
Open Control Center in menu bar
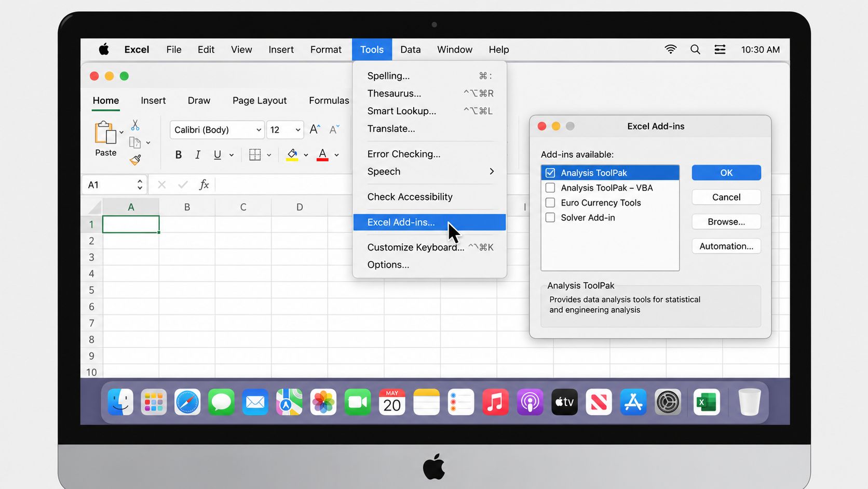(720, 49)
